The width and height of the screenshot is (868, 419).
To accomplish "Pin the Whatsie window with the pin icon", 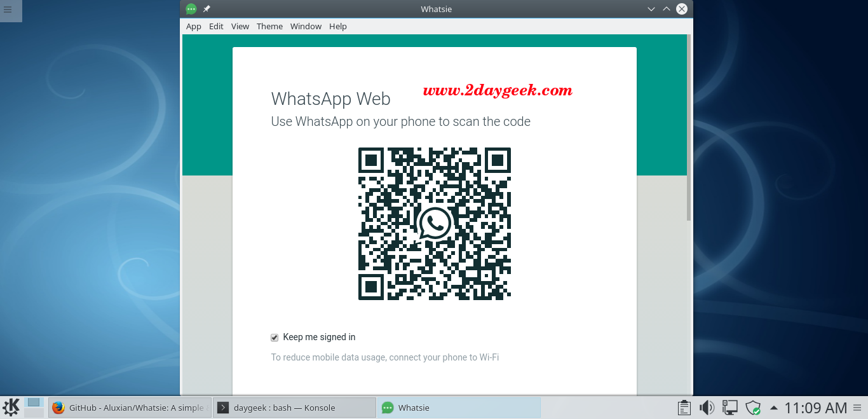I will click(207, 9).
